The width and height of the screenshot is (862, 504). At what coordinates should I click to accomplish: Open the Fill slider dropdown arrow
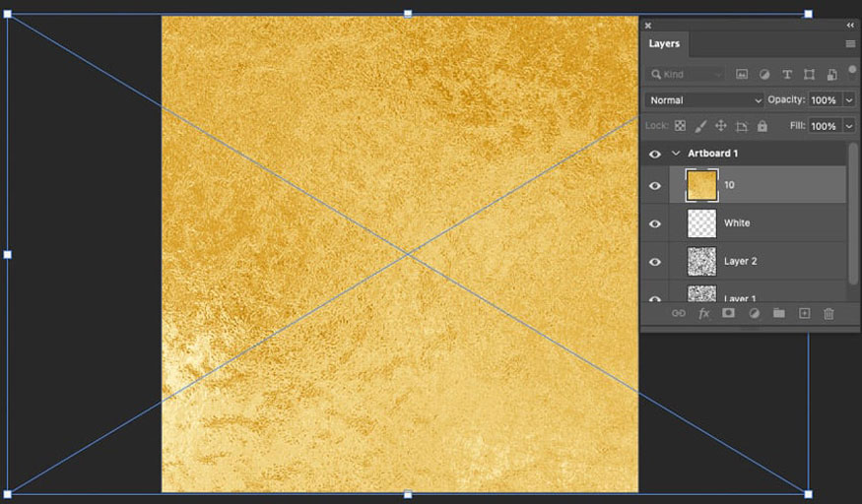click(849, 126)
